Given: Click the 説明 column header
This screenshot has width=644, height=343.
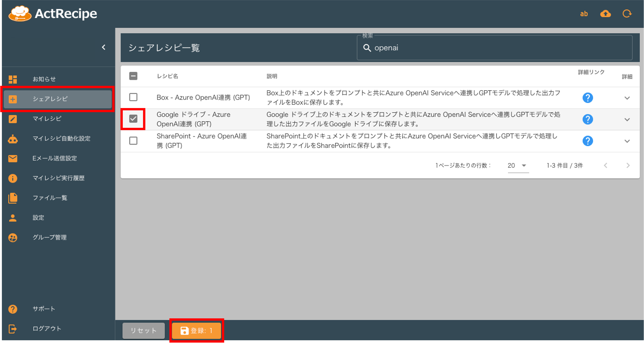Looking at the screenshot, I should pyautogui.click(x=272, y=76).
